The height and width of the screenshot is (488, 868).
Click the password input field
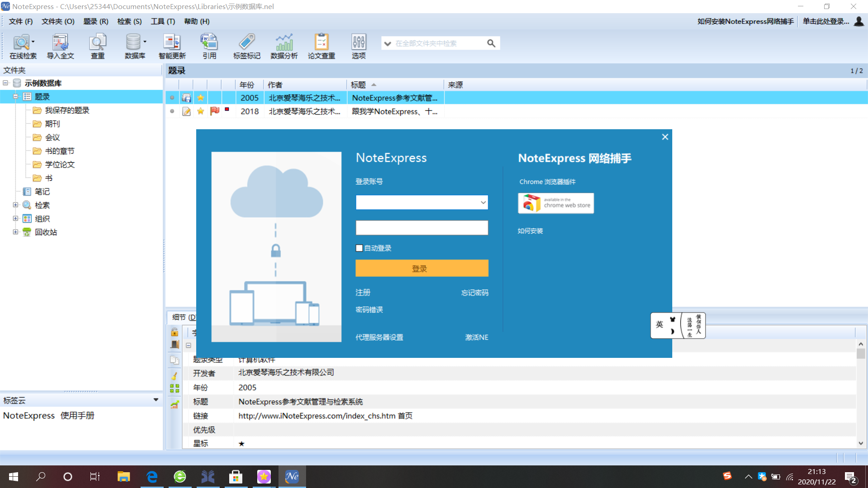coord(422,228)
